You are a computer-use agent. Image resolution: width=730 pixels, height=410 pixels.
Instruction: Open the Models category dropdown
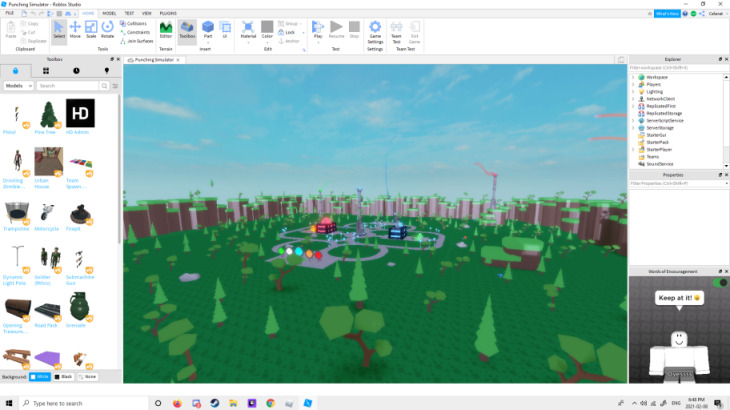coord(18,86)
